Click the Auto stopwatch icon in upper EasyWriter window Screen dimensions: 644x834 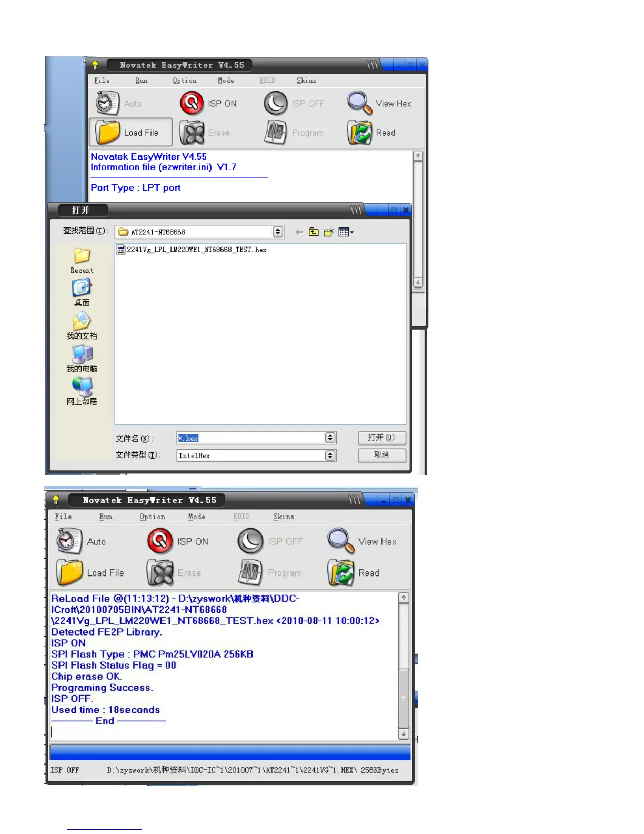[107, 103]
